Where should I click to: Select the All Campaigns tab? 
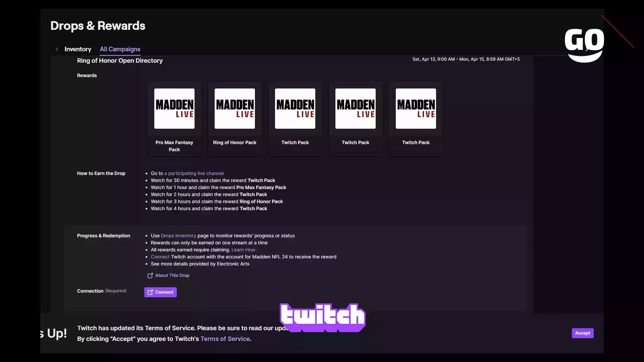[x=120, y=49]
